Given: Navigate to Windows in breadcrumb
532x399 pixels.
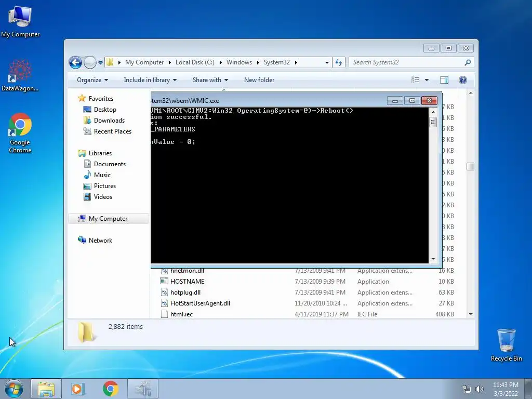Looking at the screenshot, I should coord(239,62).
